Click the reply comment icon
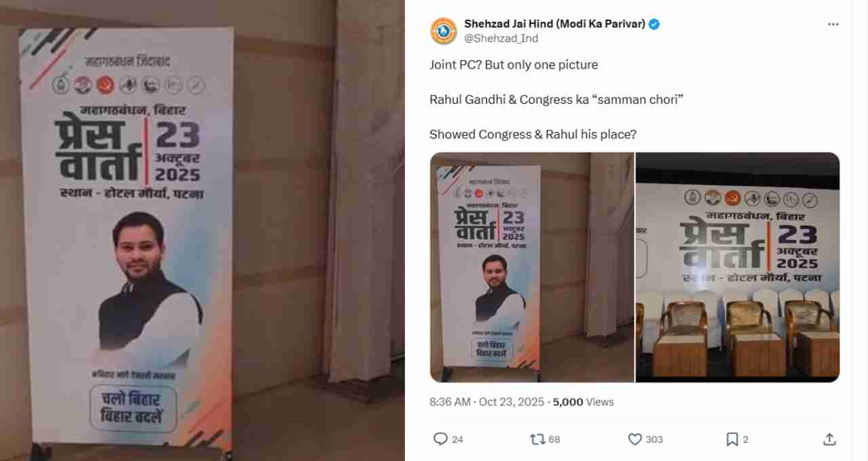The width and height of the screenshot is (868, 461). pyautogui.click(x=440, y=439)
